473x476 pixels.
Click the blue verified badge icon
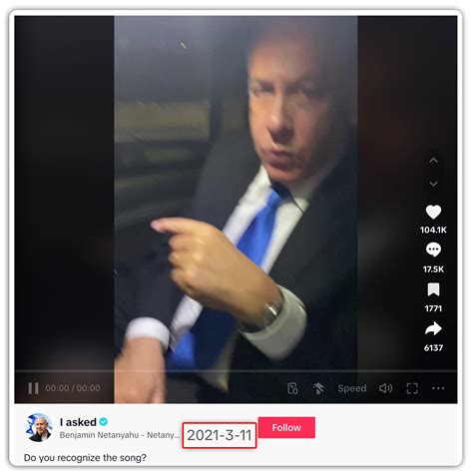[x=104, y=422]
